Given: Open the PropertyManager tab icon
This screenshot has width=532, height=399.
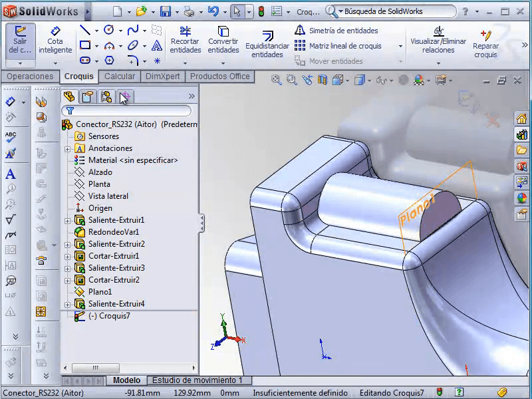Looking at the screenshot, I should pos(87,97).
